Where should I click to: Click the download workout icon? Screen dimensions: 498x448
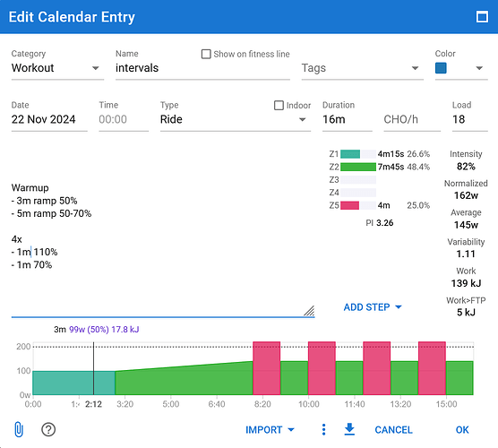(x=349, y=429)
